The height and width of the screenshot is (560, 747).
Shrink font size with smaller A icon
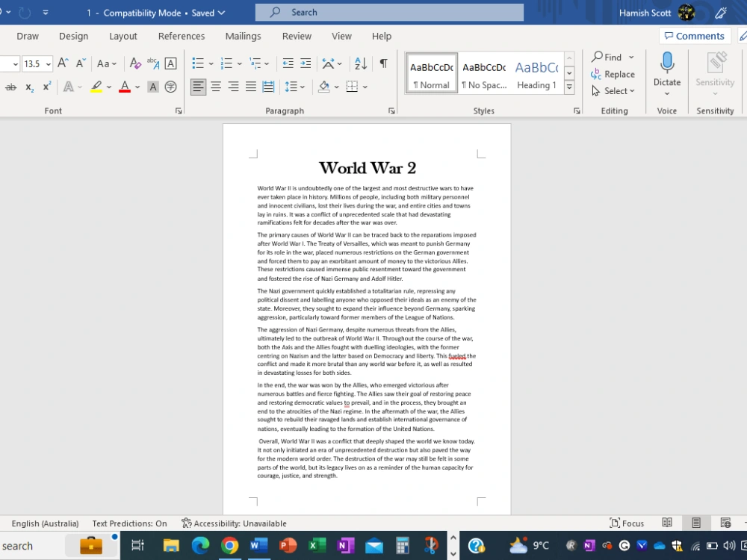(81, 63)
